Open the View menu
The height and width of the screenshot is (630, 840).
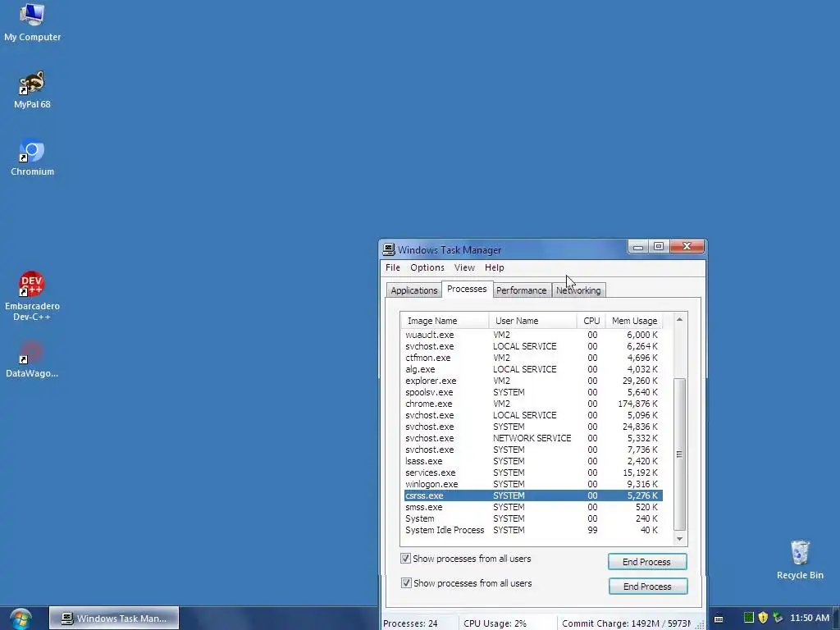[x=464, y=267]
